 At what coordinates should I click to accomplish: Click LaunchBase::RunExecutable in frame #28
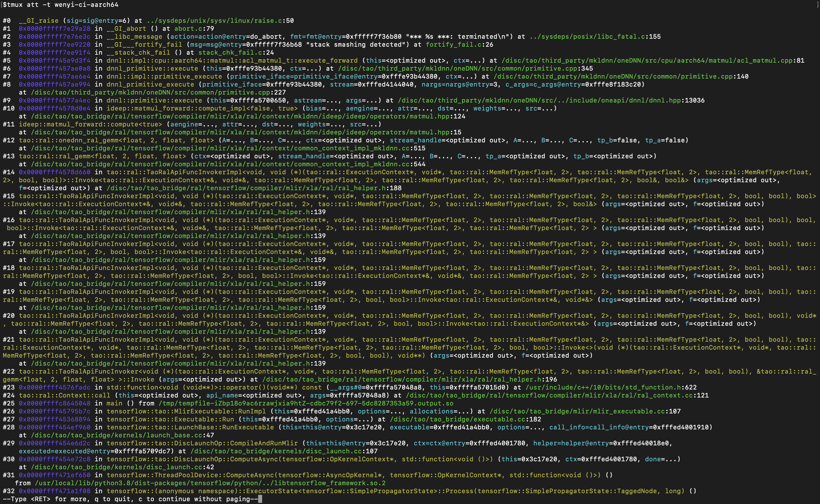tap(190, 428)
